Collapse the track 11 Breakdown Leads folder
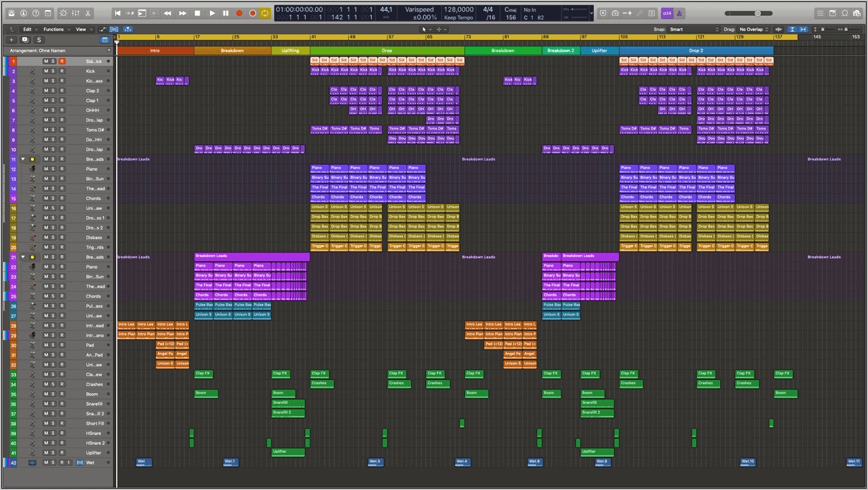 pos(23,159)
